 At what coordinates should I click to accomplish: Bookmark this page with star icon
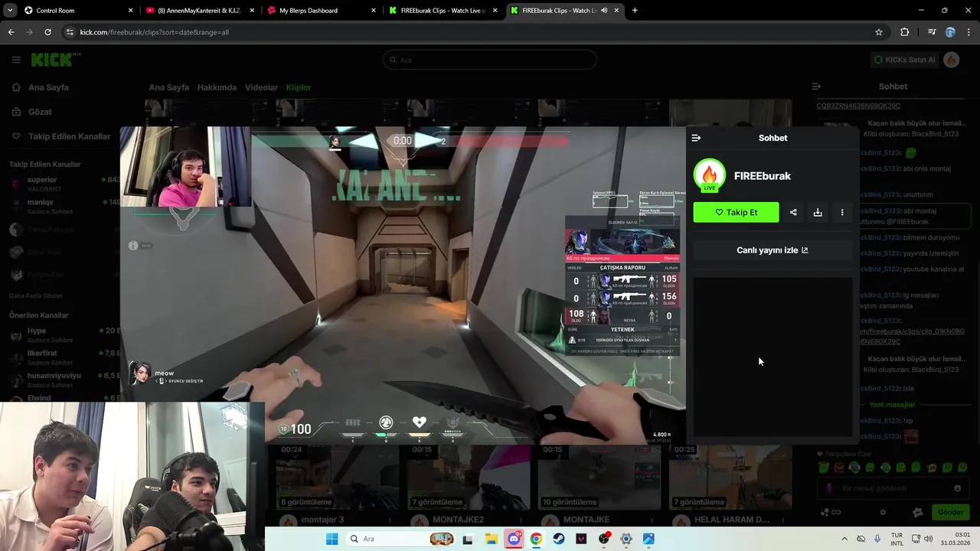pos(879,32)
